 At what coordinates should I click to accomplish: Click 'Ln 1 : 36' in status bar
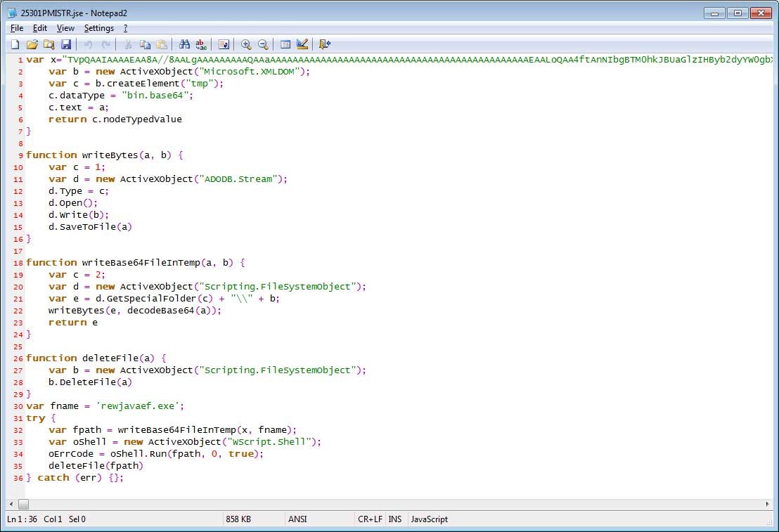tap(22, 519)
